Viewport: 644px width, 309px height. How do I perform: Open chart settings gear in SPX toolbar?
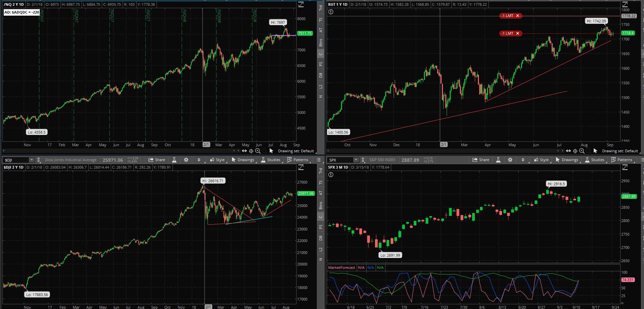coord(510,160)
